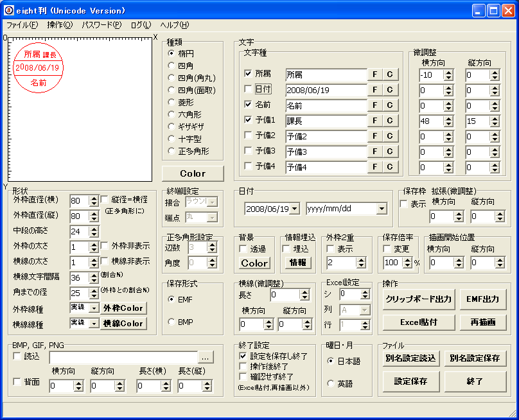
Task: Click the 課長 text input field
Action: pos(326,121)
